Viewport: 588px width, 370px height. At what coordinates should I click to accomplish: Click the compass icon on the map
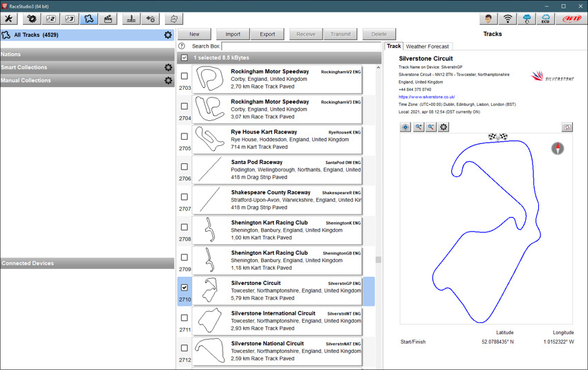point(558,148)
